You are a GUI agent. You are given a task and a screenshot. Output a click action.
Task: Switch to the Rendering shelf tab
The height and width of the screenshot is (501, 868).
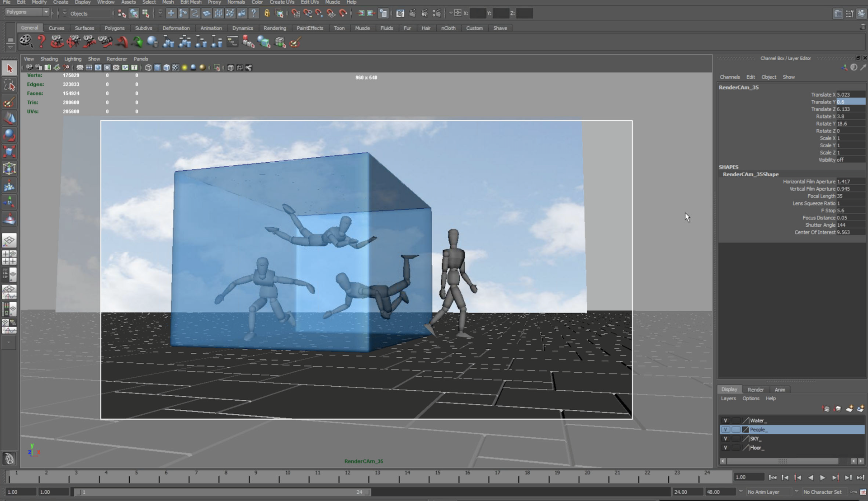pyautogui.click(x=274, y=28)
